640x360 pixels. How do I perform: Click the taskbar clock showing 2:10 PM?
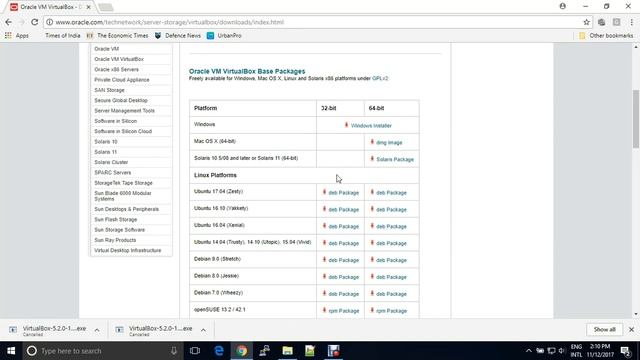(600, 351)
